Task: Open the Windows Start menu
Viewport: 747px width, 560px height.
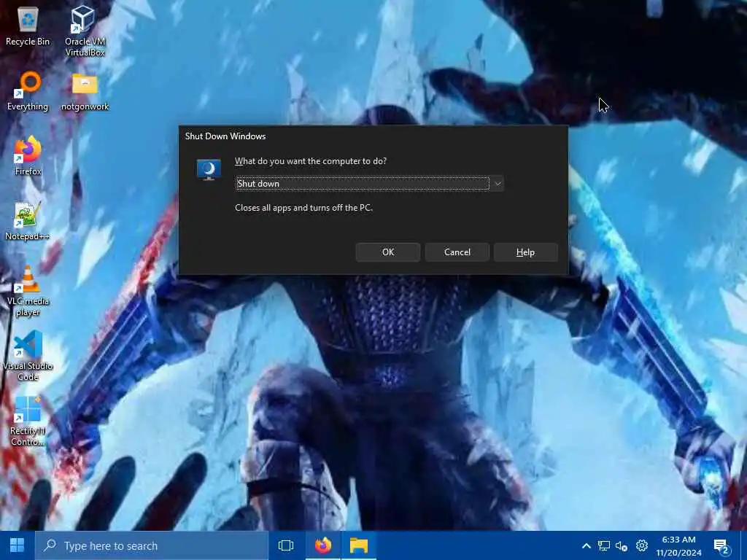Action: point(18,545)
